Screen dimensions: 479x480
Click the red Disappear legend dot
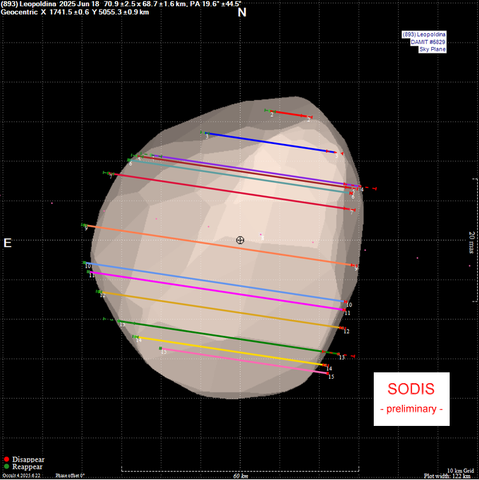coord(6,459)
